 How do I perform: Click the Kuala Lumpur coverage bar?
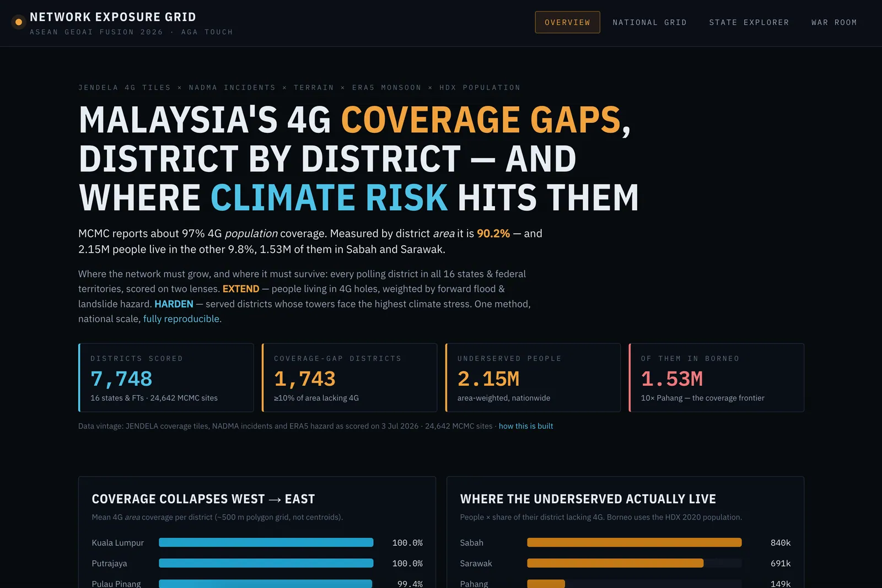(266, 542)
